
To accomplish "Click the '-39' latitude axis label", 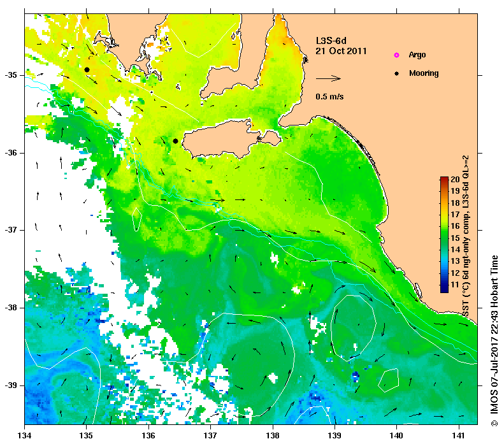I will point(11,385).
